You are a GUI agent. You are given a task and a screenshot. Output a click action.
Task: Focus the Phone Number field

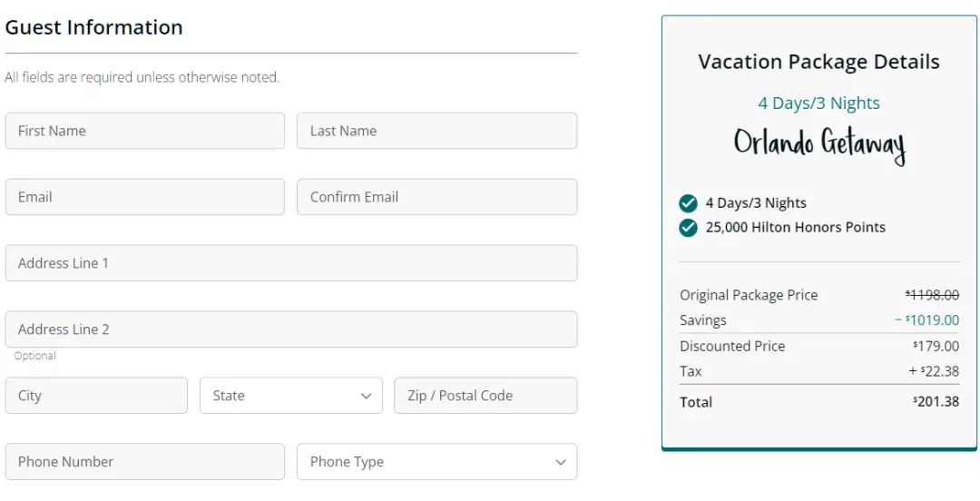click(x=144, y=462)
